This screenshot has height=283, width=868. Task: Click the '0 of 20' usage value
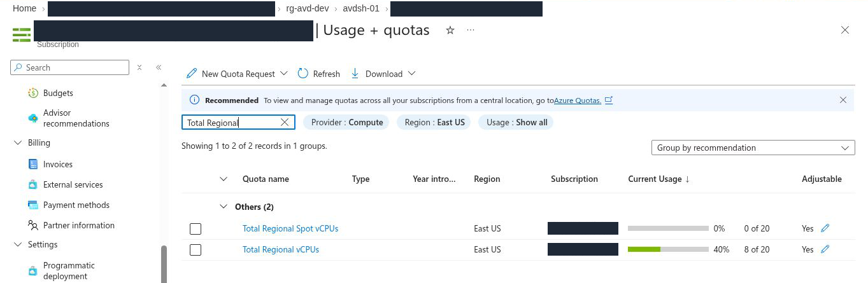click(757, 228)
